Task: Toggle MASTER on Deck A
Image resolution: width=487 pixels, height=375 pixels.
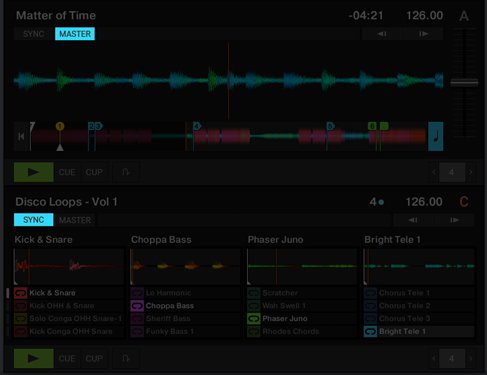Action: click(75, 34)
